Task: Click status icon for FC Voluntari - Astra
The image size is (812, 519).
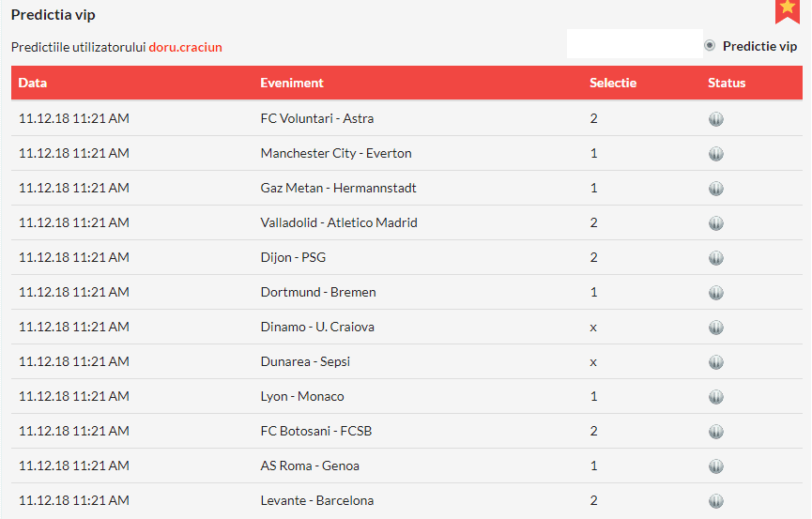Action: pos(716,119)
